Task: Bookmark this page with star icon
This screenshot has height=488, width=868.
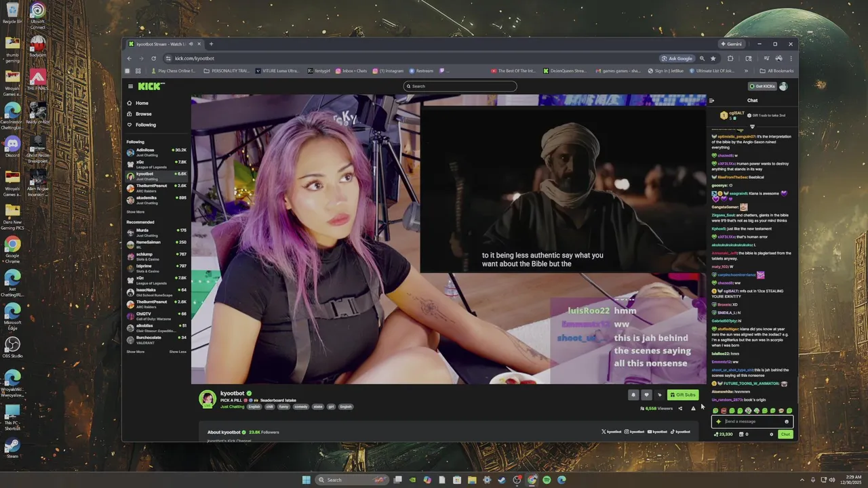Action: click(x=713, y=58)
